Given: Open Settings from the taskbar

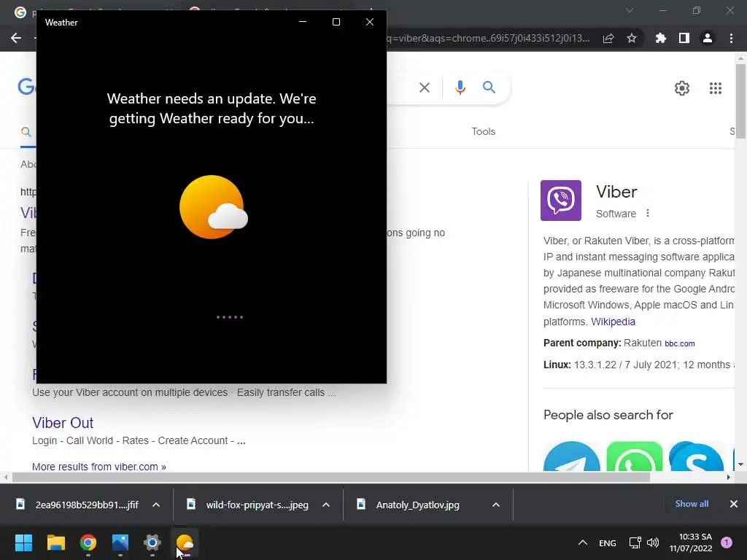Looking at the screenshot, I should (152, 542).
